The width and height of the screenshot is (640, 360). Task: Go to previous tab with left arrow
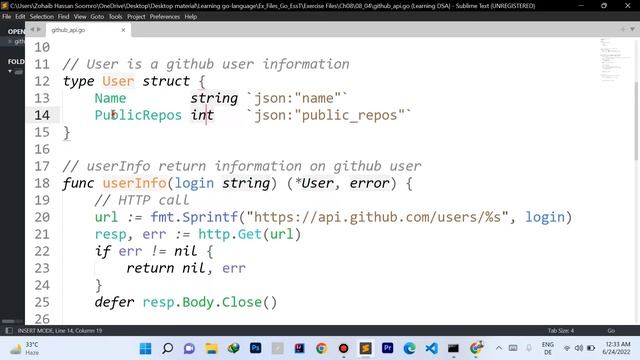(x=32, y=29)
